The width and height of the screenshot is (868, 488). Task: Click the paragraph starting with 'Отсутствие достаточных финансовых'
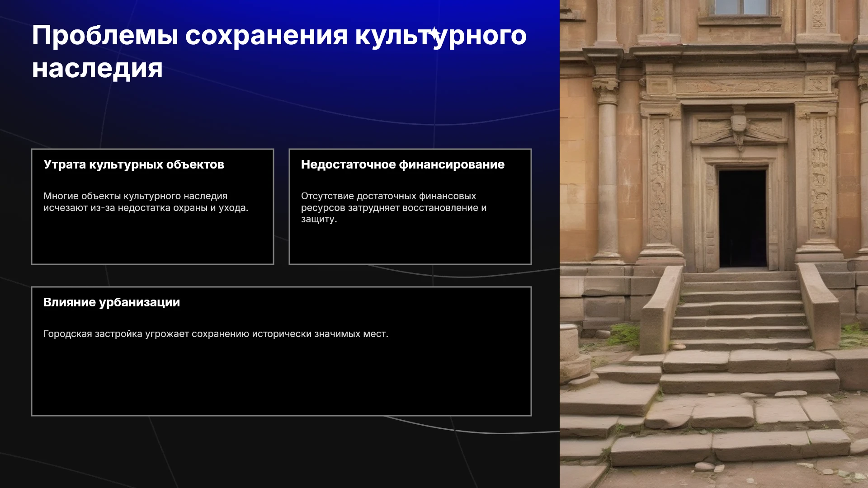pos(394,207)
